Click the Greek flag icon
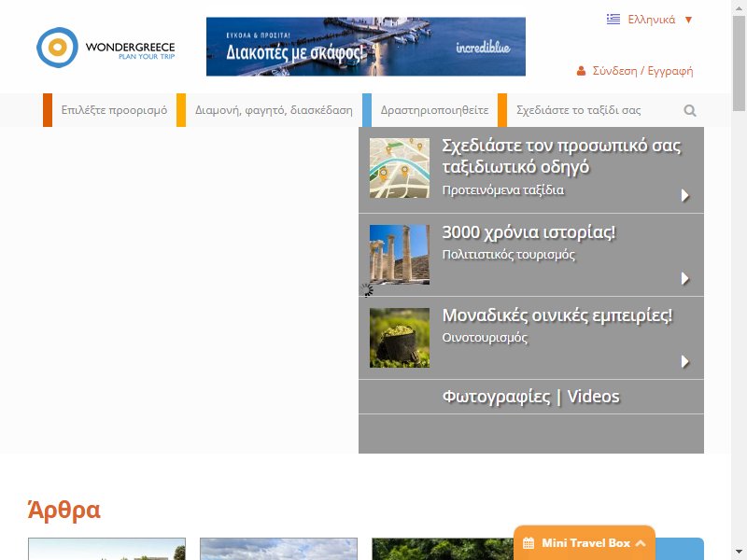747x560 pixels. [613, 20]
